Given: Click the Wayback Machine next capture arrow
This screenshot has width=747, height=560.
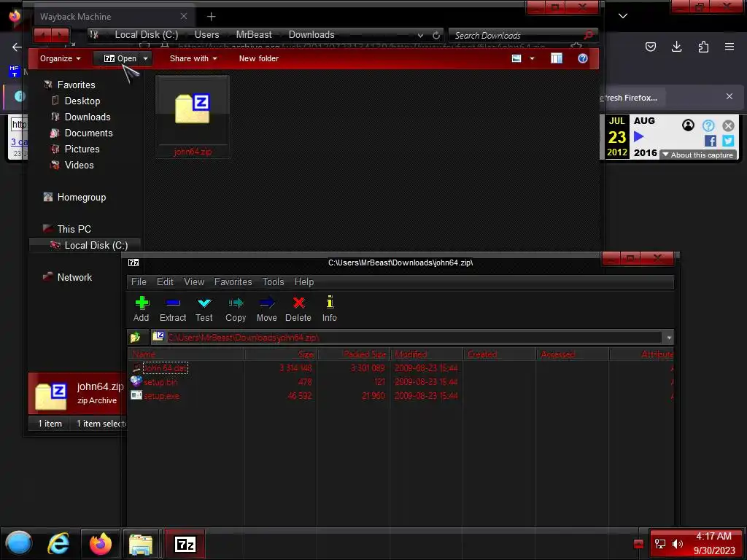Looking at the screenshot, I should tap(639, 137).
